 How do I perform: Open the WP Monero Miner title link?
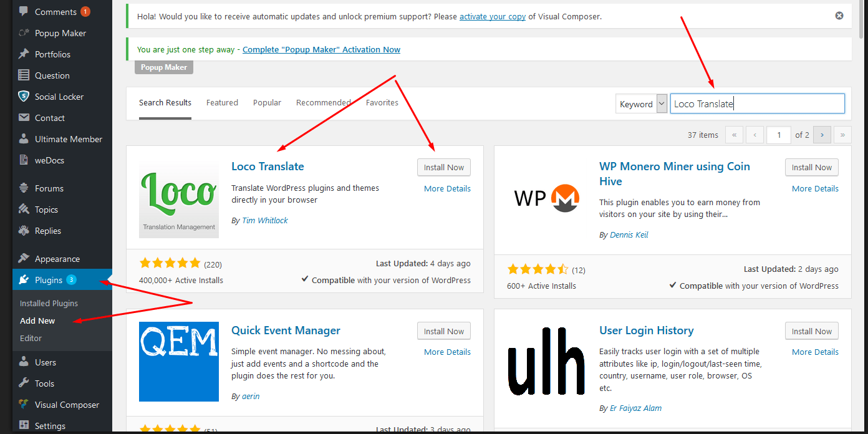(675, 174)
